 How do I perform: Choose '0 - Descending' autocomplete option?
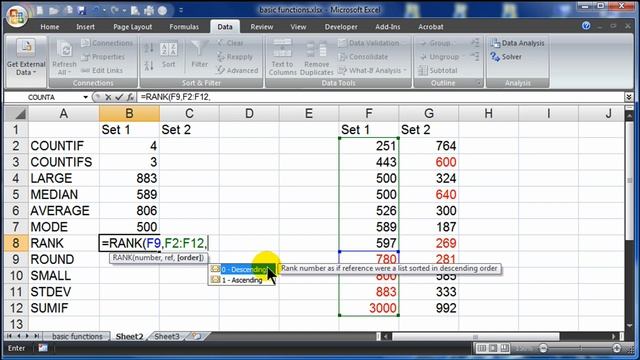point(242,269)
